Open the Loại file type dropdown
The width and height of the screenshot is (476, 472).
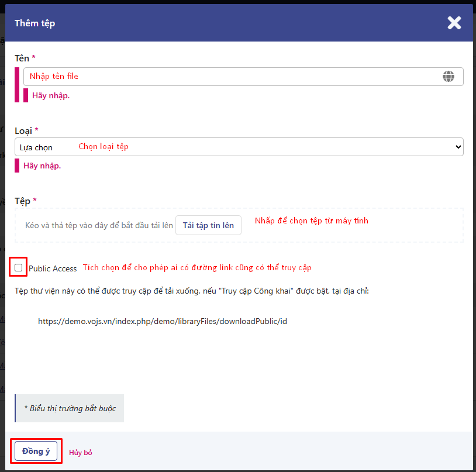[239, 147]
